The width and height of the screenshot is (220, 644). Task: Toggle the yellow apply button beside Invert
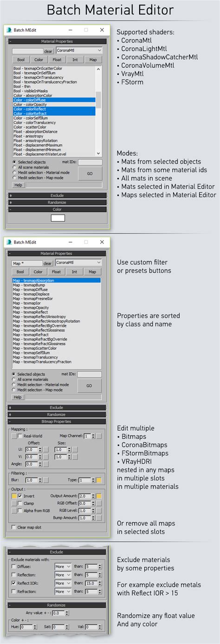coord(14,496)
